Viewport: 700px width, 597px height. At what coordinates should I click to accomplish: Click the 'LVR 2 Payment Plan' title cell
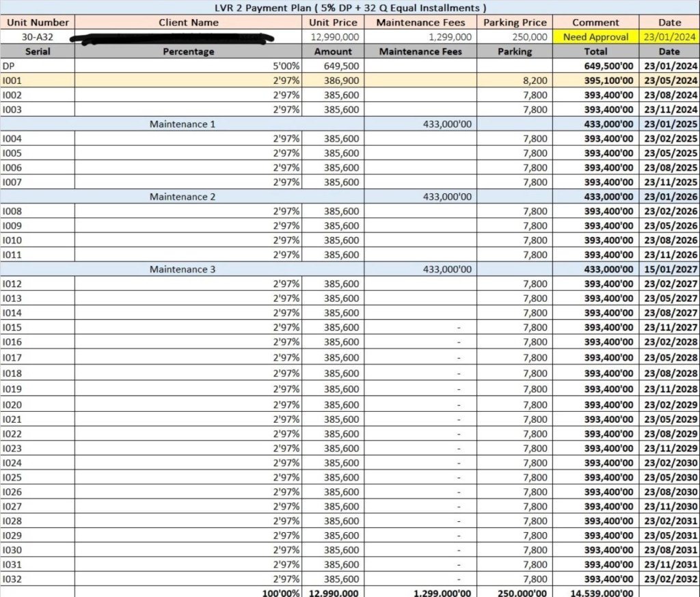coord(350,8)
